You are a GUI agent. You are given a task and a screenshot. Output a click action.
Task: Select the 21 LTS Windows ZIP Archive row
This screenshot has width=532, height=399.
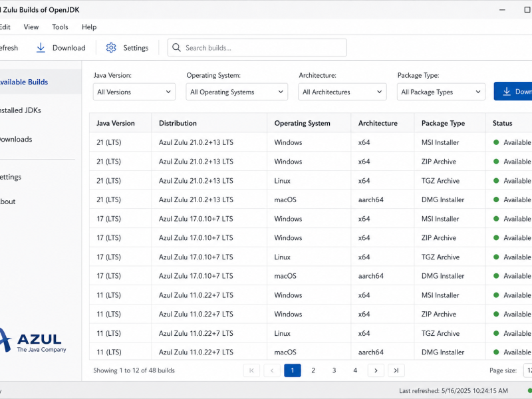coord(311,162)
